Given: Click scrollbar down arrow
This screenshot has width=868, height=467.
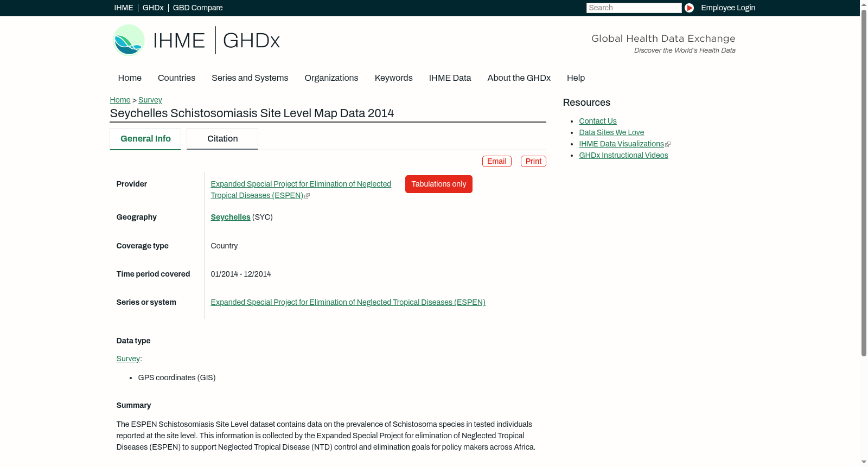Looking at the screenshot, I should pos(864,462).
